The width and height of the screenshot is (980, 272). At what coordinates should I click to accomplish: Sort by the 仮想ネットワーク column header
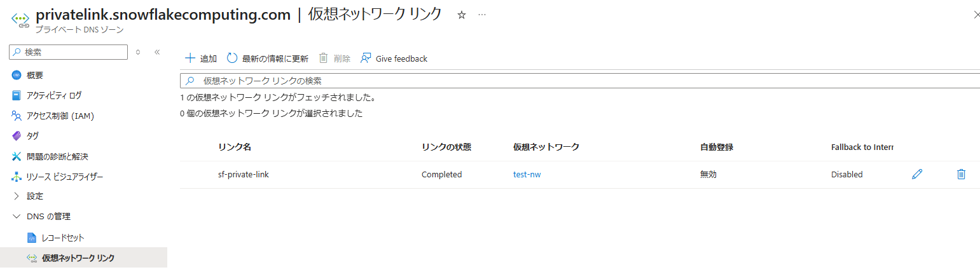(546, 147)
